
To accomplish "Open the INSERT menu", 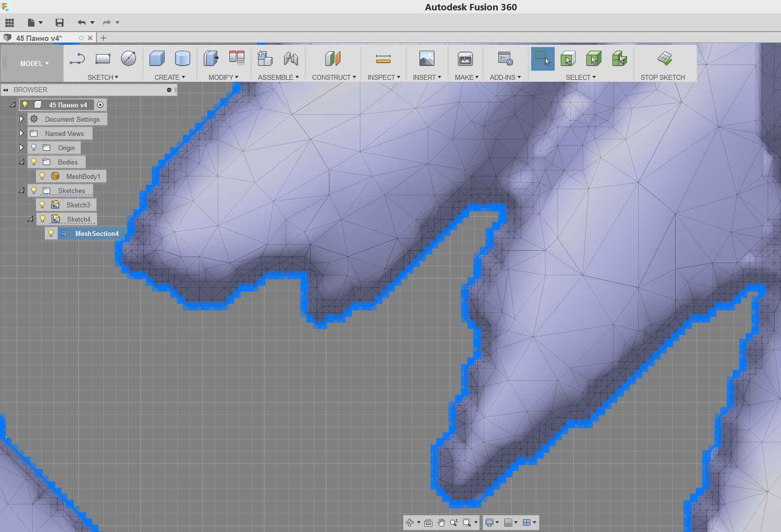I will click(x=427, y=77).
